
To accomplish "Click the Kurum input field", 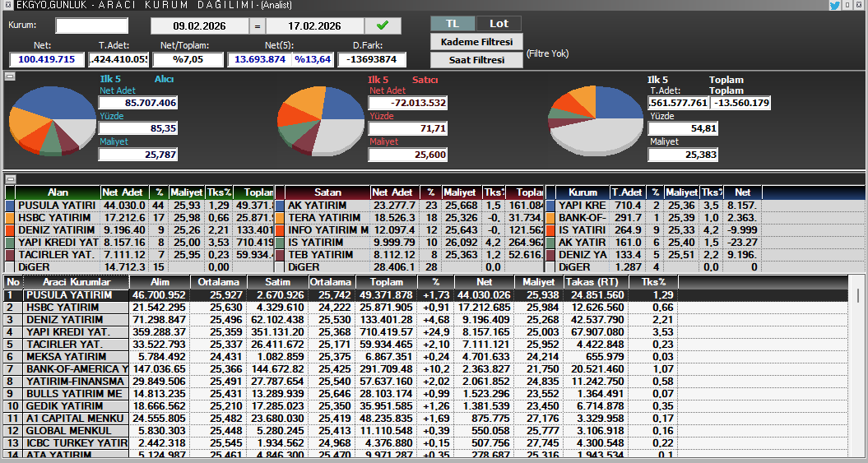I will pos(91,25).
